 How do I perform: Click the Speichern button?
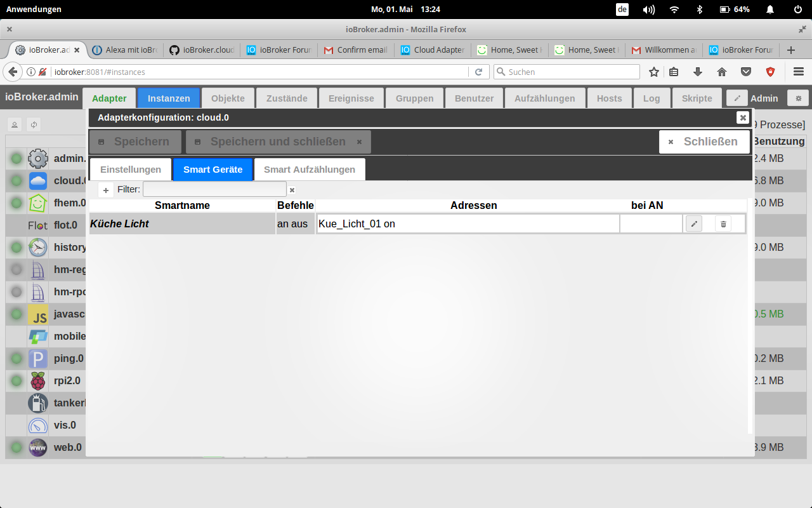(x=135, y=142)
